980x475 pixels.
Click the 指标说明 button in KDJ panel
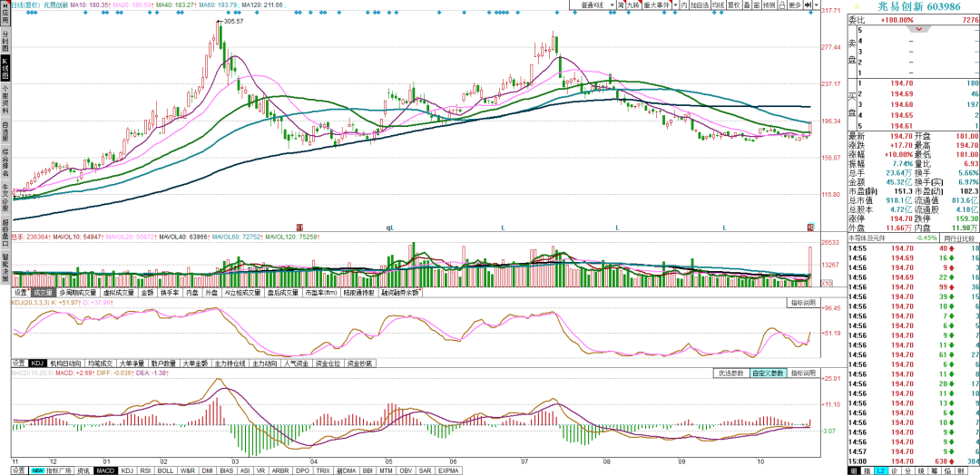click(x=802, y=303)
